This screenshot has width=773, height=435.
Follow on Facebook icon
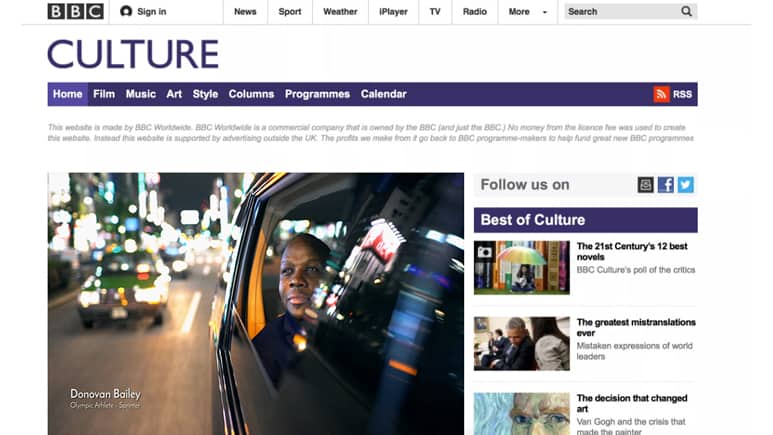pos(666,185)
